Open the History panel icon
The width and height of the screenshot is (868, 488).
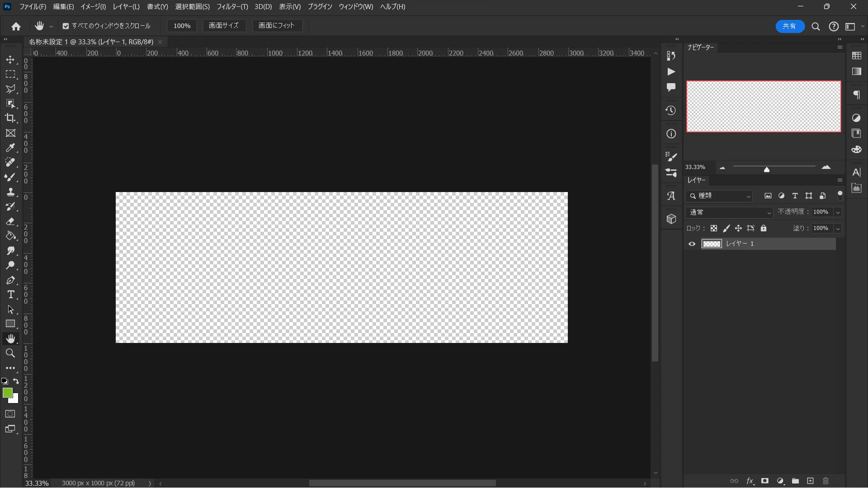click(671, 111)
